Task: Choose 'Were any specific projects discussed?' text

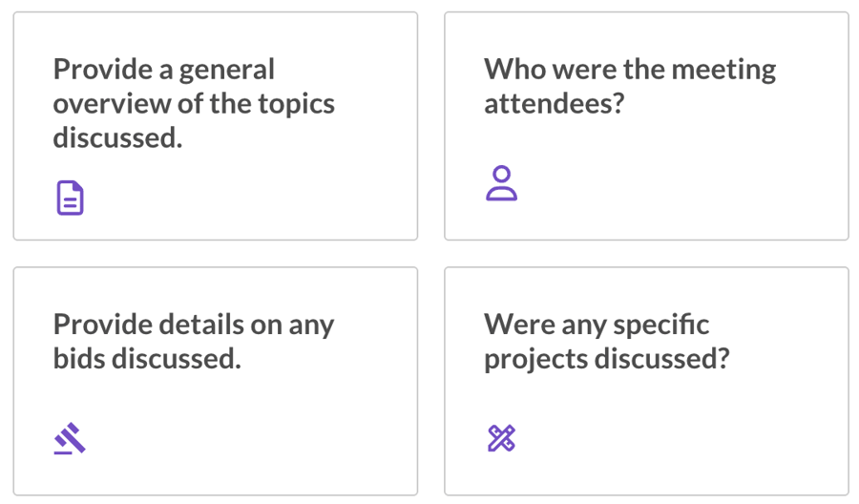Action: click(x=607, y=342)
